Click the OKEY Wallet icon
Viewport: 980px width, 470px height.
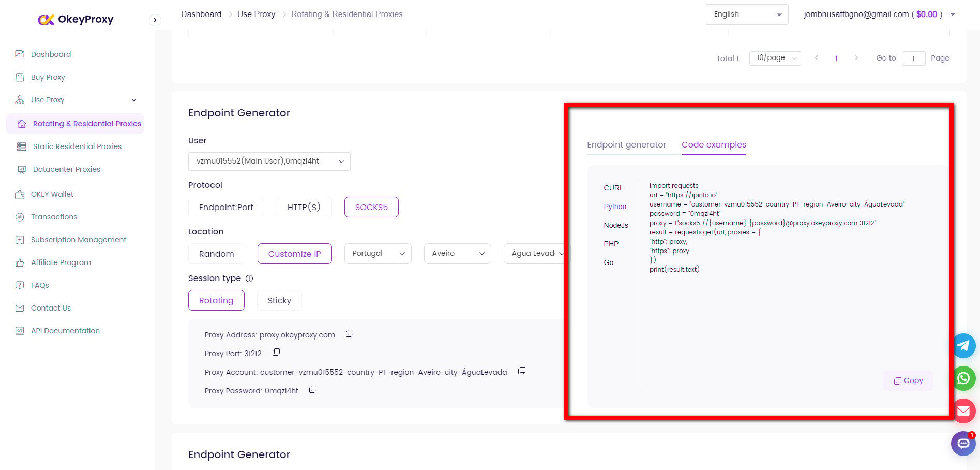pos(20,194)
